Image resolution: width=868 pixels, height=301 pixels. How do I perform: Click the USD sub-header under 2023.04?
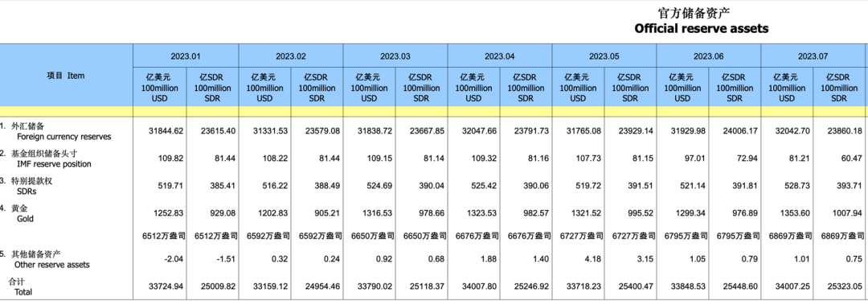[474, 88]
